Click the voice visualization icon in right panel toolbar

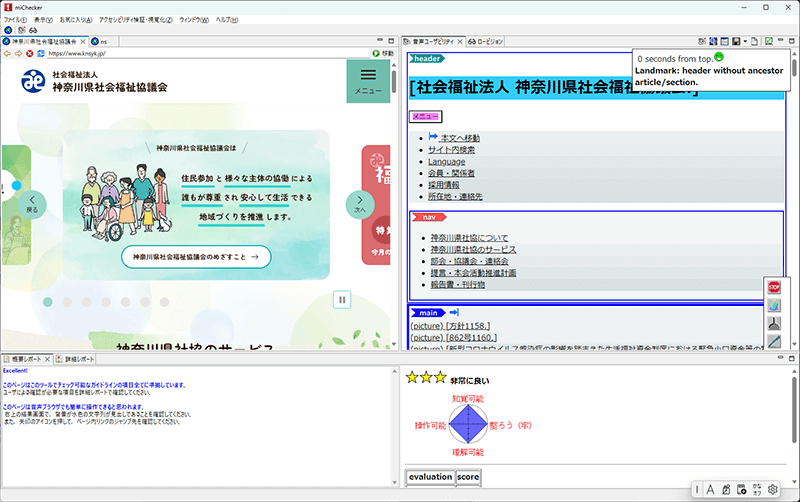click(702, 41)
